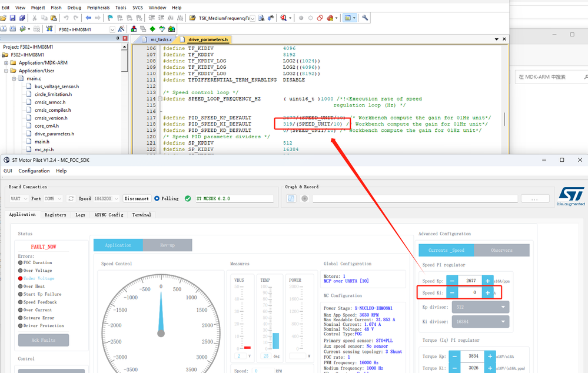Click the refresh ports icon in Motor Pilot
The height and width of the screenshot is (373, 588).
coord(71,199)
